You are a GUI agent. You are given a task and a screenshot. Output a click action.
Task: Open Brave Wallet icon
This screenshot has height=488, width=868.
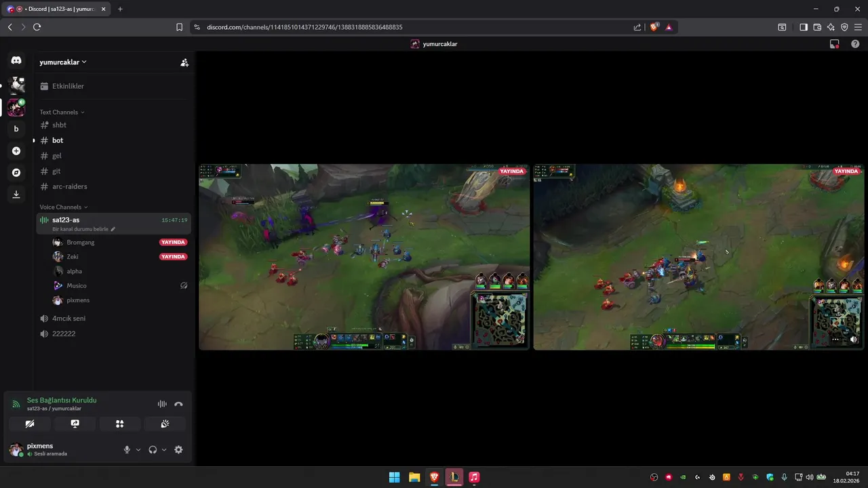817,27
